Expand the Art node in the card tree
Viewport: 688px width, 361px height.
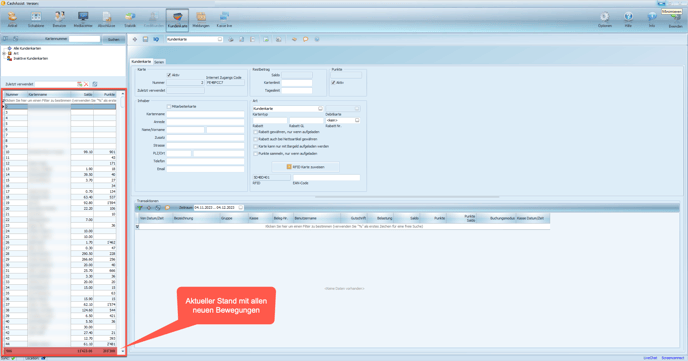[4, 54]
